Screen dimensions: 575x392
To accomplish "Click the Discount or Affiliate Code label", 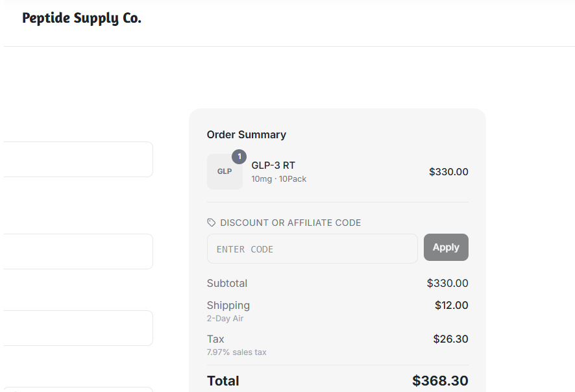I will 291,223.
